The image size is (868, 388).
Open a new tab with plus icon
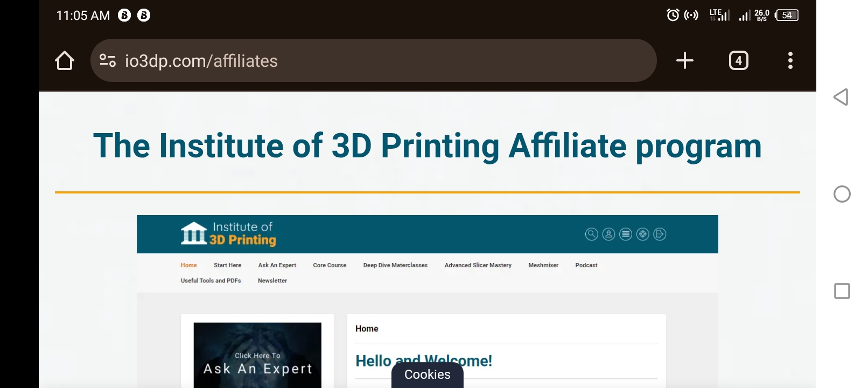684,60
